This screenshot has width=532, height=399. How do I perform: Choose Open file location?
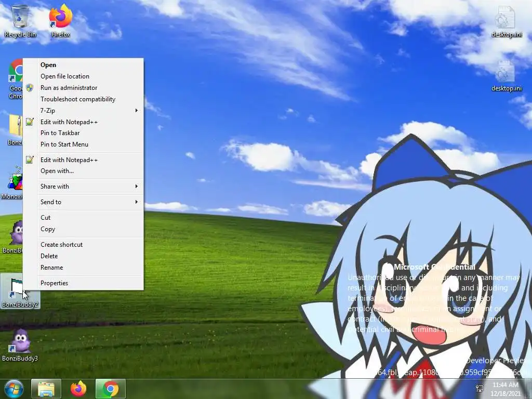click(83, 76)
